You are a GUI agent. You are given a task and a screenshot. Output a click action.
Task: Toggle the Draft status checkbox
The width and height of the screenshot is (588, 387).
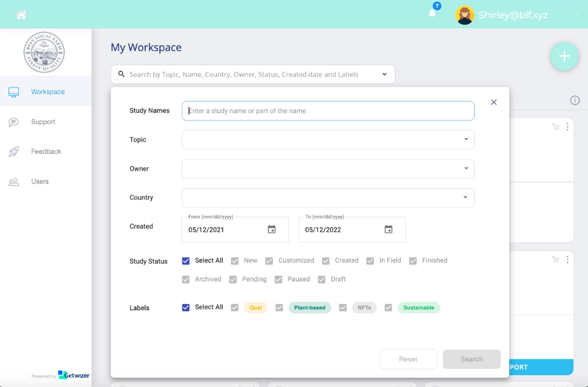[x=322, y=280]
